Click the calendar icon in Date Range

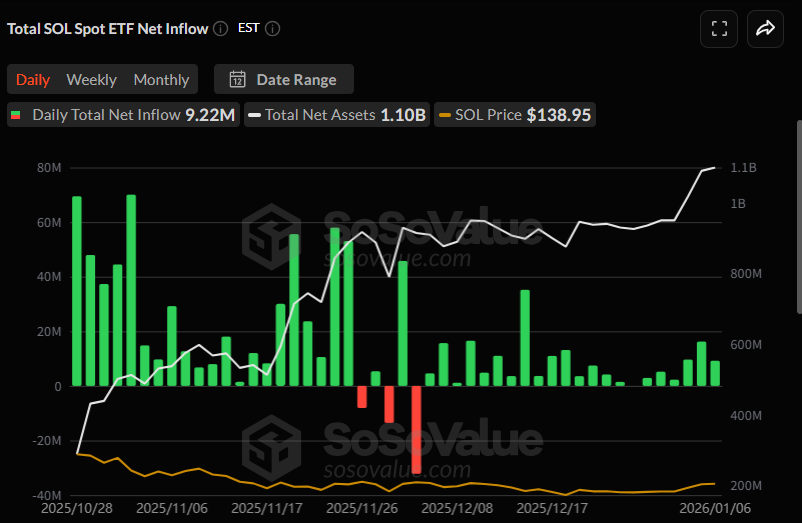(238, 79)
